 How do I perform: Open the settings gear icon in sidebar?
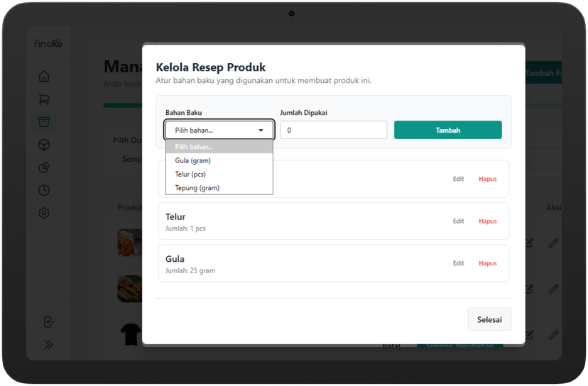[44, 213]
